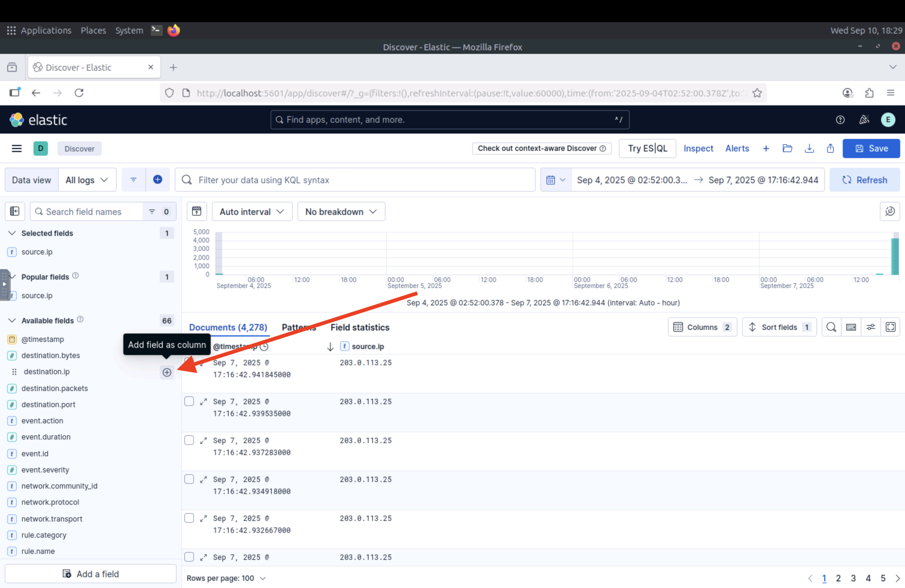Hide the chart using chart toggle icon

[197, 211]
